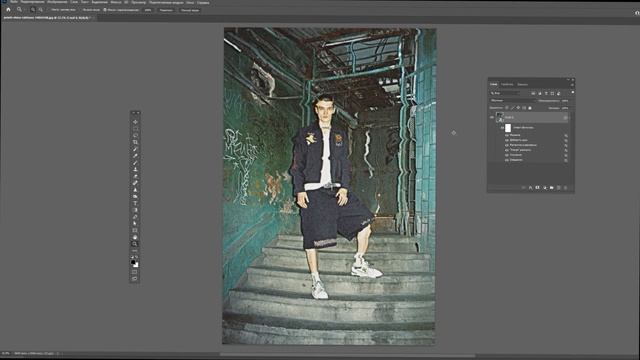Open blending options of Размытие filter

[566, 135]
